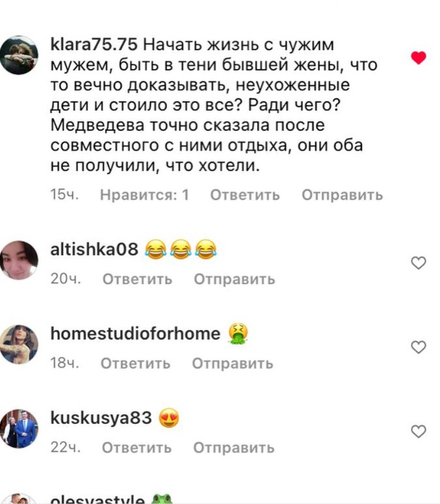
Task: Reply to kuskusya83's comment via Ответить
Action: click(137, 447)
